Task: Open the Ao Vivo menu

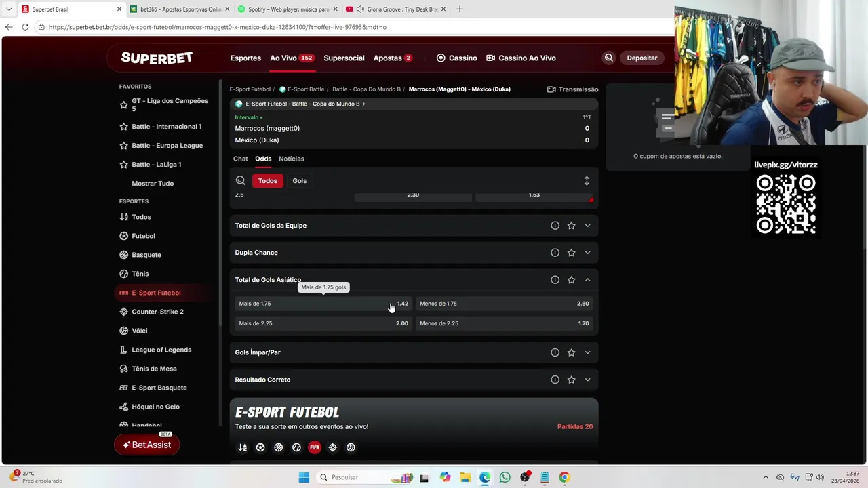Action: [292, 58]
